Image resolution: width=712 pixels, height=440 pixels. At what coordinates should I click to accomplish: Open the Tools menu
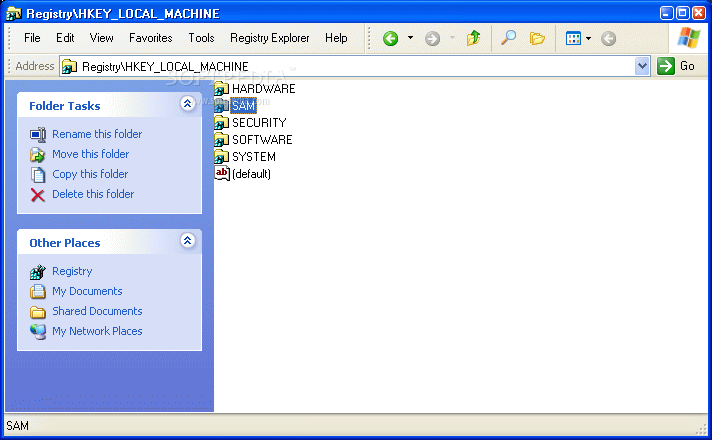click(x=201, y=38)
